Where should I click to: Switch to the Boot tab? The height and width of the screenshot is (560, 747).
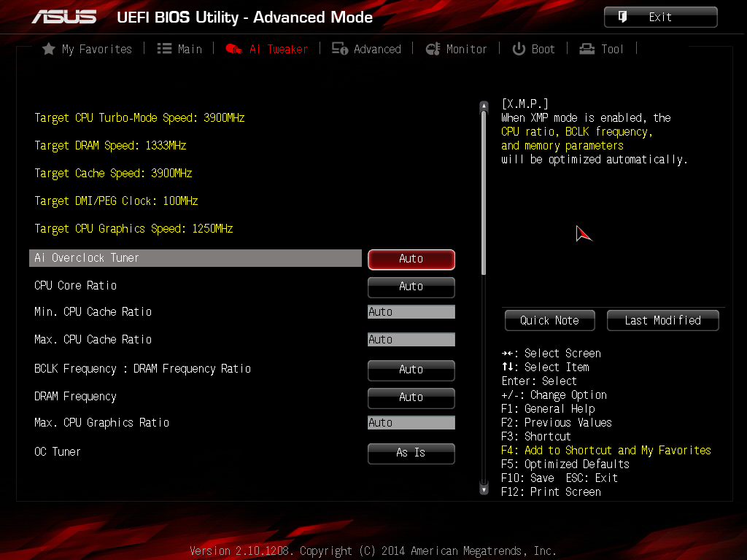543,49
